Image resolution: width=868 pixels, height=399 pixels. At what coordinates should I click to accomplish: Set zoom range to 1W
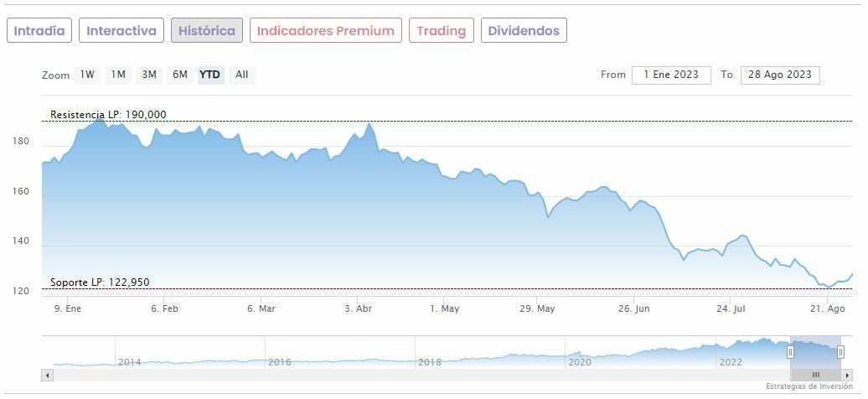87,75
